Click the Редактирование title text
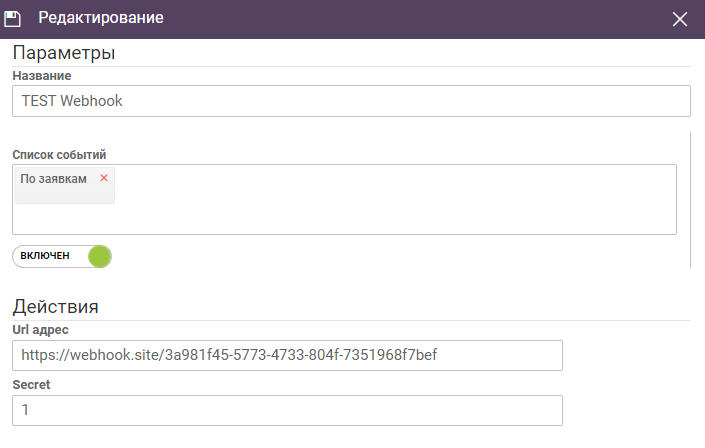Viewport: 705px width, 448px height. click(101, 18)
